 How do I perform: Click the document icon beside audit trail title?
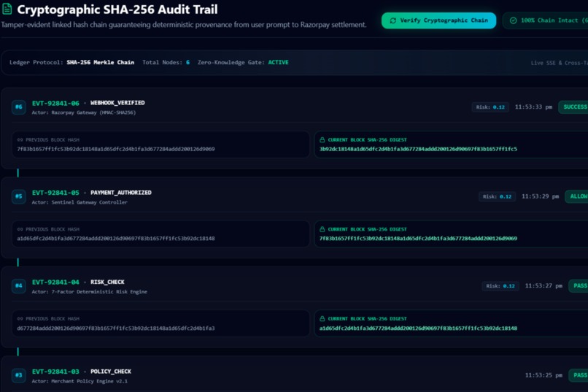coord(7,9)
